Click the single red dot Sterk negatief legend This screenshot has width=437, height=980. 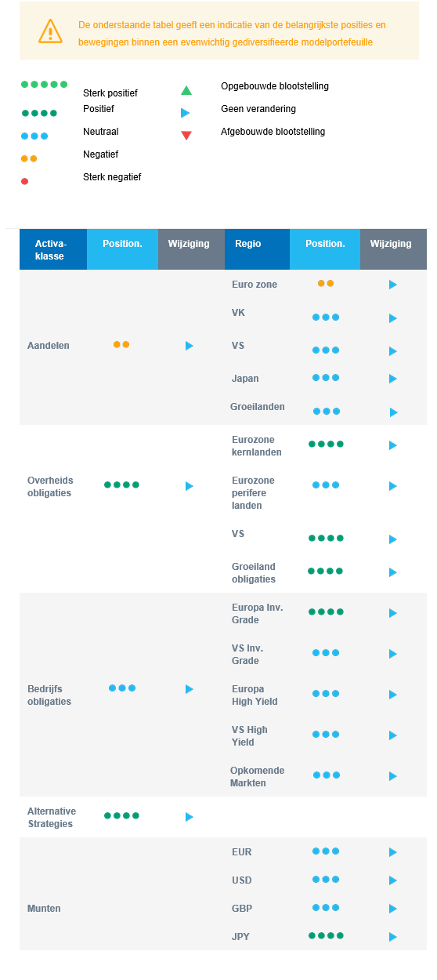(24, 181)
